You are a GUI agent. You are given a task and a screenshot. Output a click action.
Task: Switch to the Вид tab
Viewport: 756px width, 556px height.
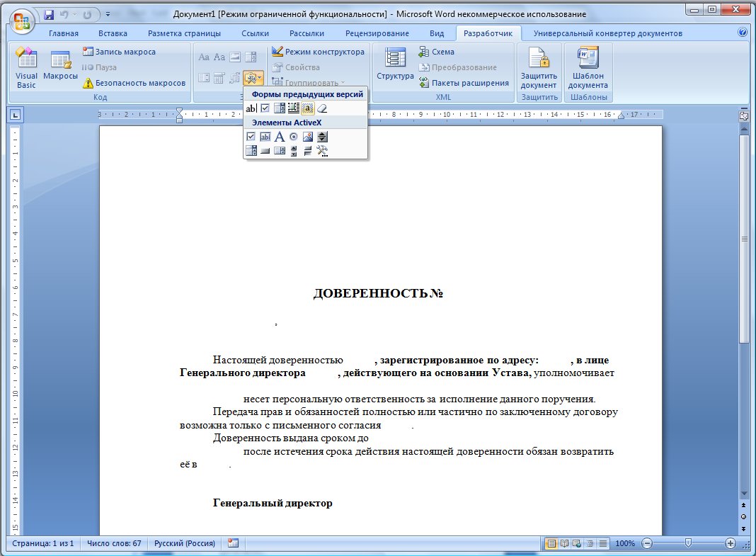tap(436, 33)
